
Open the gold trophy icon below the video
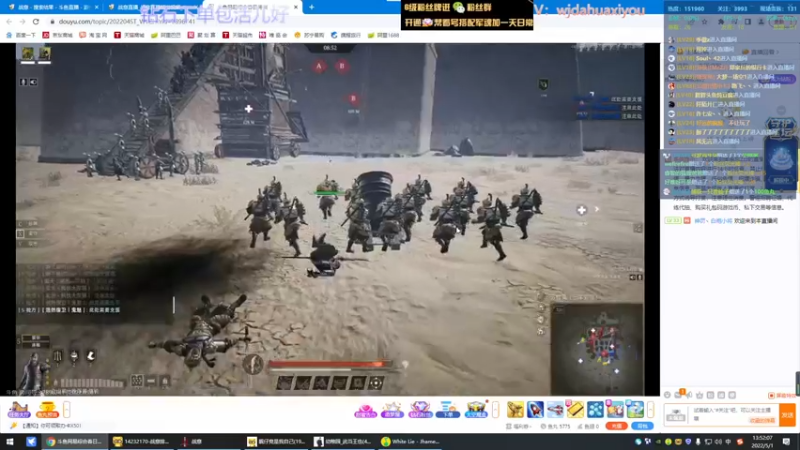pyautogui.click(x=47, y=409)
